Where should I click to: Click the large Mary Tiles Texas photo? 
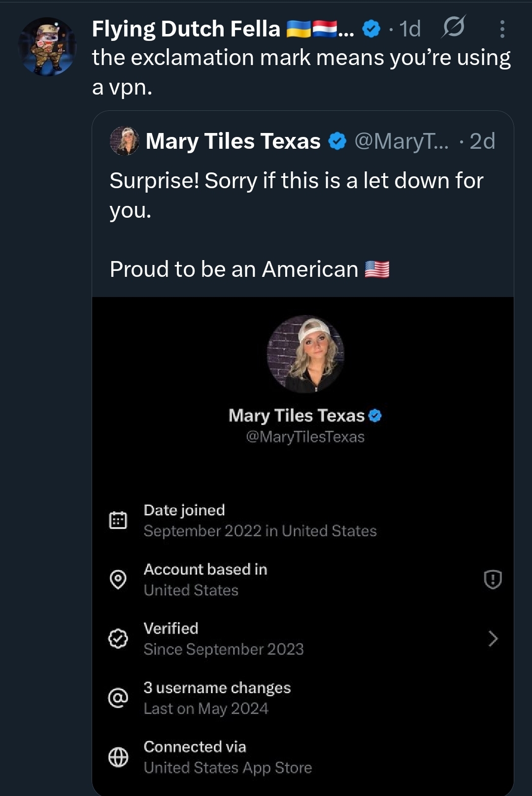305,354
